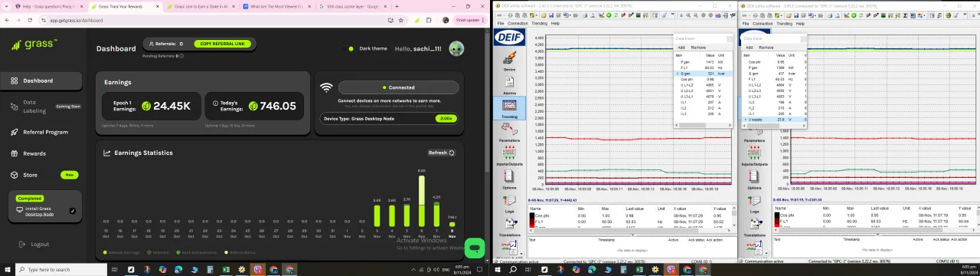Select Trending in the left DEIF window

coord(509,108)
